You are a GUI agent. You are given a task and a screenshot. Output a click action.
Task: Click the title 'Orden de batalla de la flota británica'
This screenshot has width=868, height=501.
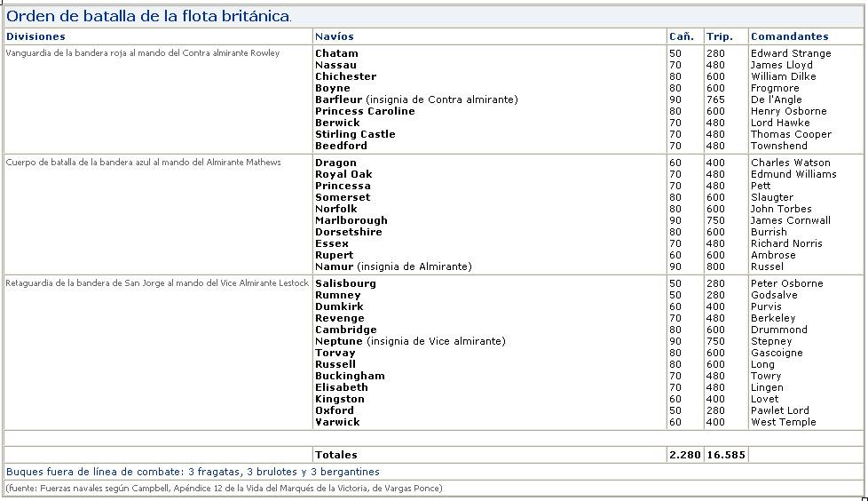(x=148, y=16)
